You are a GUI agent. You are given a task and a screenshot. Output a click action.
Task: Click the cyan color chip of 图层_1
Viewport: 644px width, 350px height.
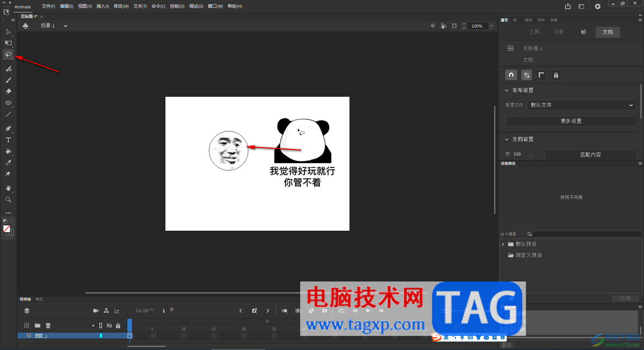coord(101,336)
